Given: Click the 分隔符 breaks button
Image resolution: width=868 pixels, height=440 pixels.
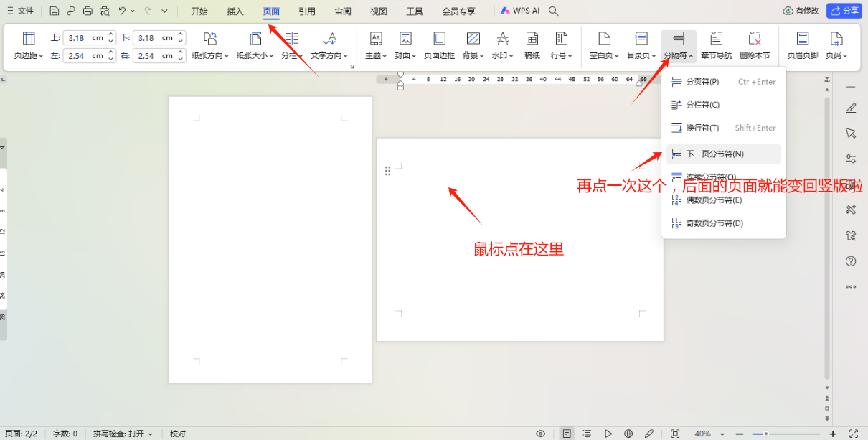Looking at the screenshot, I should (x=679, y=45).
